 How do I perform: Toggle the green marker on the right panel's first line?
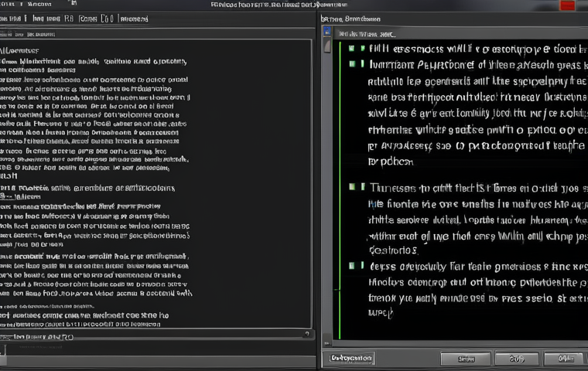point(352,48)
